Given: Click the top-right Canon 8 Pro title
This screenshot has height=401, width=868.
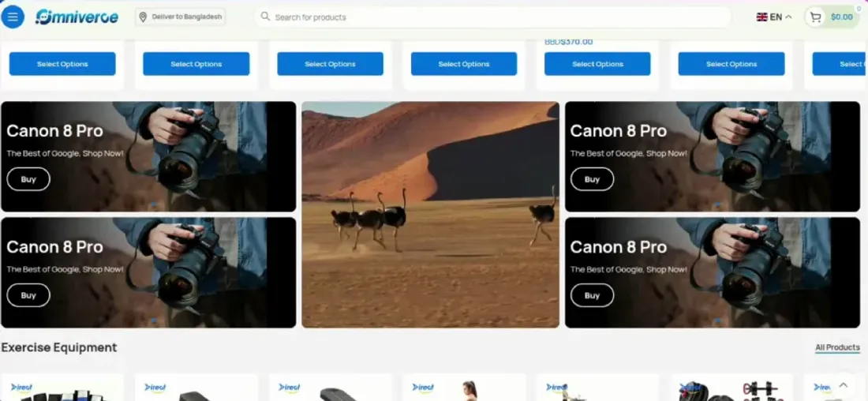Looking at the screenshot, I should click(x=619, y=131).
